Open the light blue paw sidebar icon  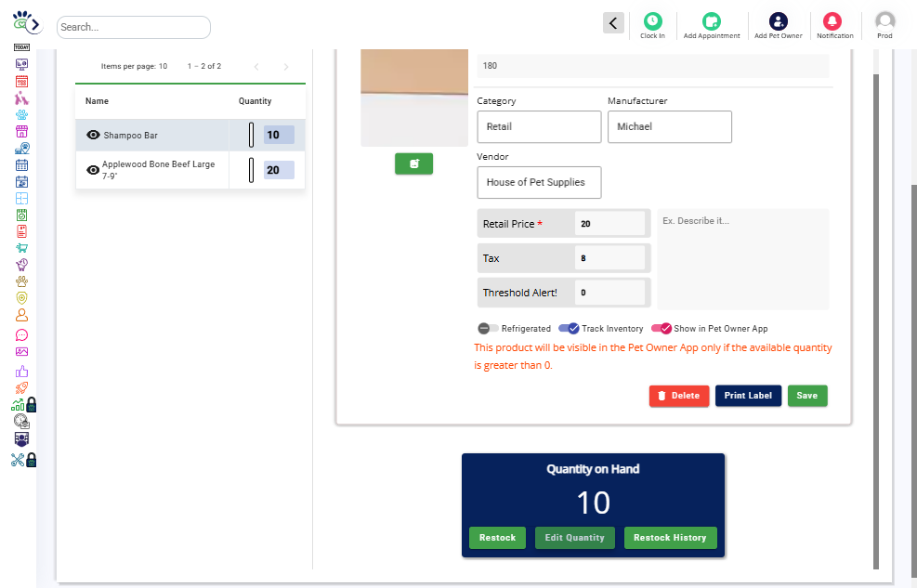(21, 114)
